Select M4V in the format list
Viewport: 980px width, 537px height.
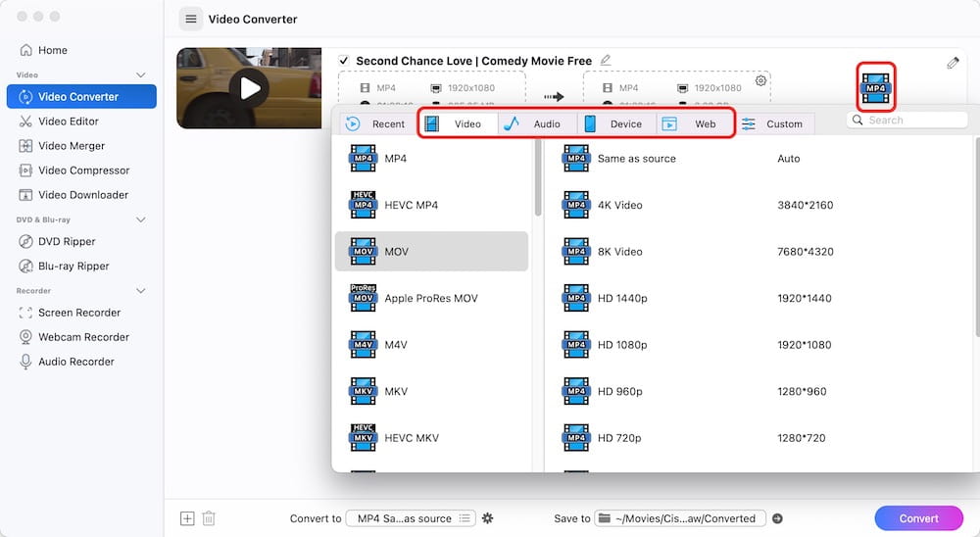(x=432, y=345)
